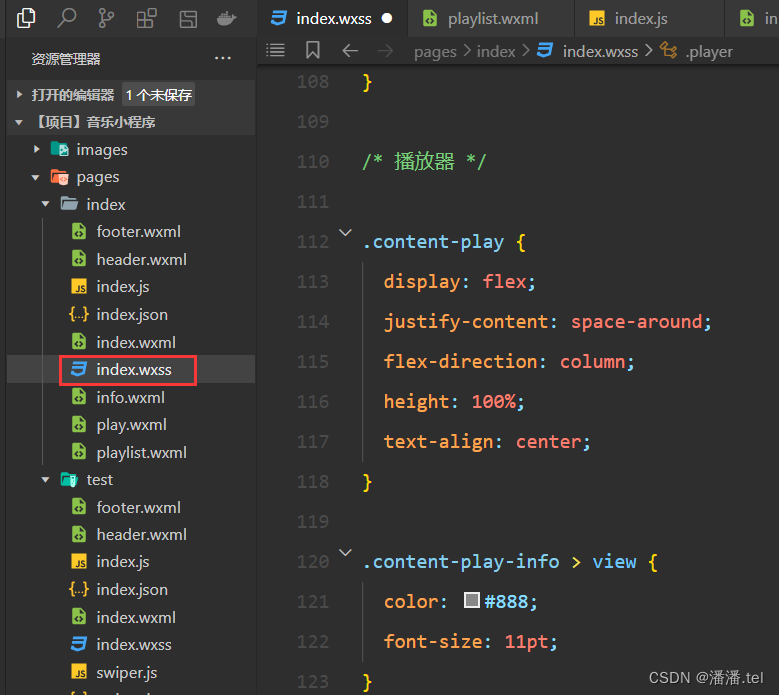Switch to the playlist.wxml tab
779x695 pixels.
click(x=491, y=19)
